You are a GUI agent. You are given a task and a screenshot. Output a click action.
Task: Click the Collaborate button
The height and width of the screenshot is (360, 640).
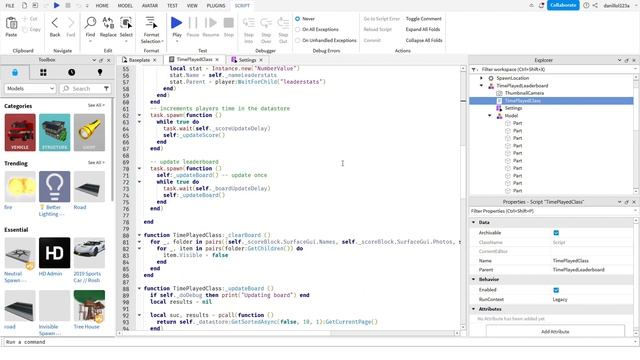click(x=563, y=5)
